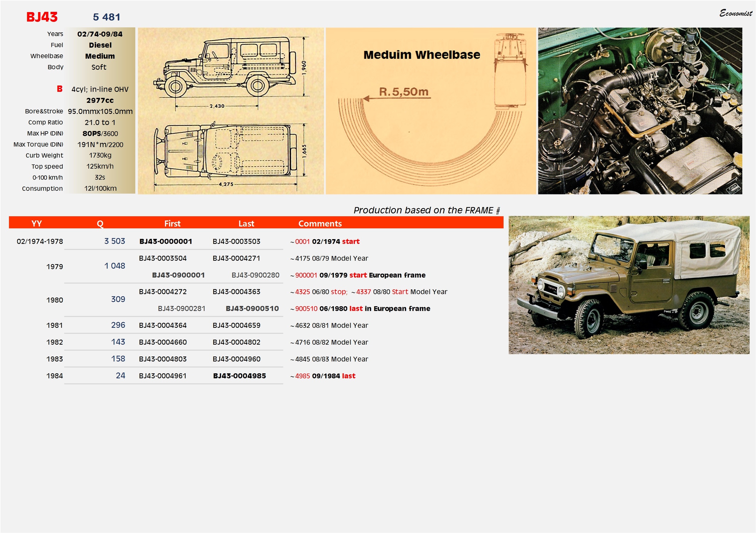Open the engine bay photograph
Image resolution: width=756 pixels, height=533 pixels.
pyautogui.click(x=640, y=111)
